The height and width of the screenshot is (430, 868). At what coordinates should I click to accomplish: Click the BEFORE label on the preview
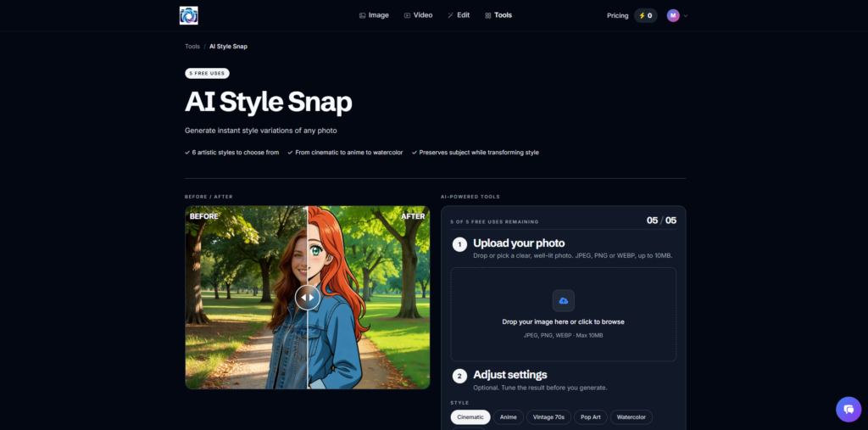click(x=203, y=216)
